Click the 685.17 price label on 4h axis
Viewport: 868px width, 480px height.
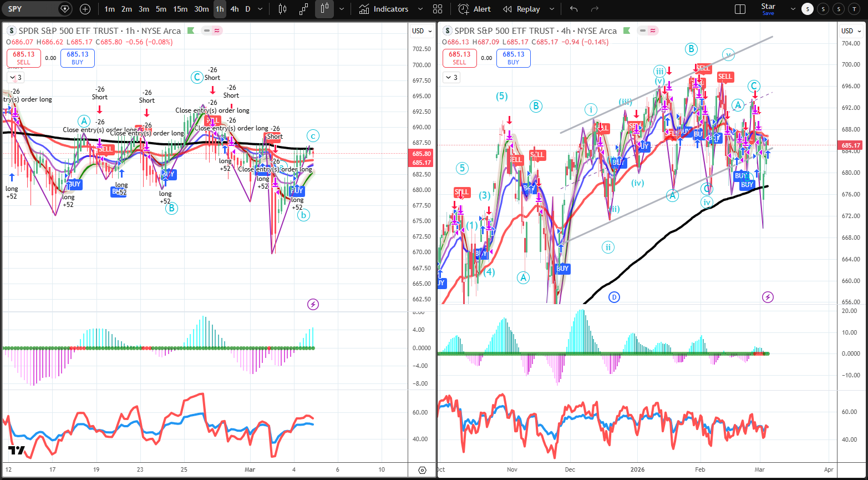pyautogui.click(x=851, y=146)
